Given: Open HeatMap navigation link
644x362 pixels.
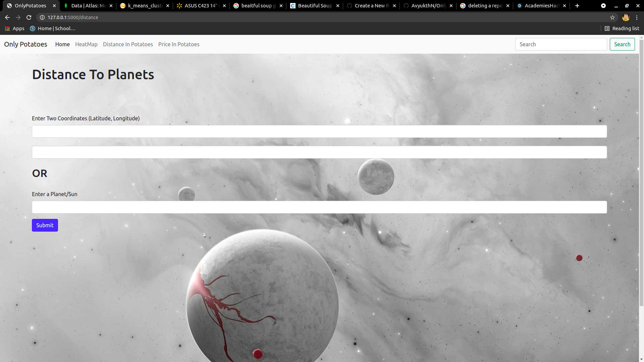Looking at the screenshot, I should (x=86, y=44).
